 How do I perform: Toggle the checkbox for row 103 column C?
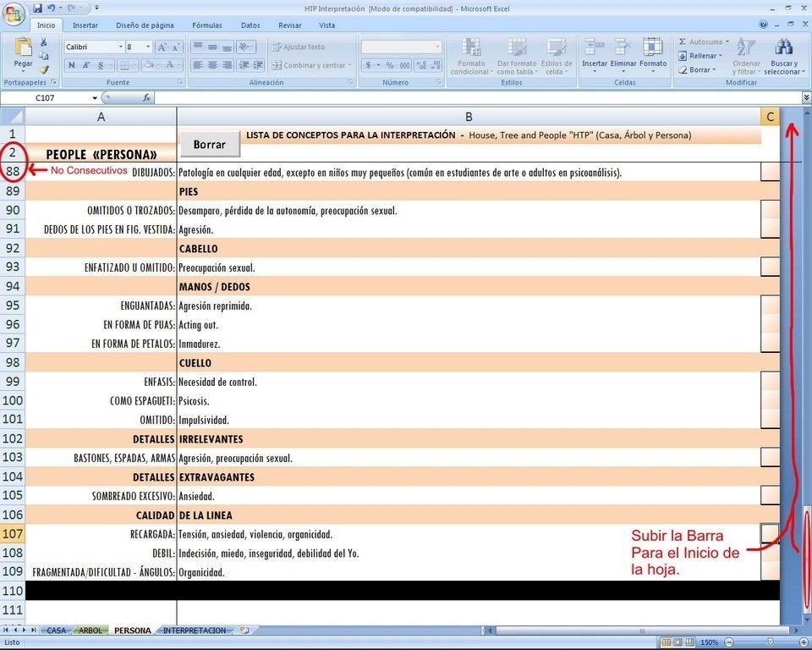(x=770, y=458)
